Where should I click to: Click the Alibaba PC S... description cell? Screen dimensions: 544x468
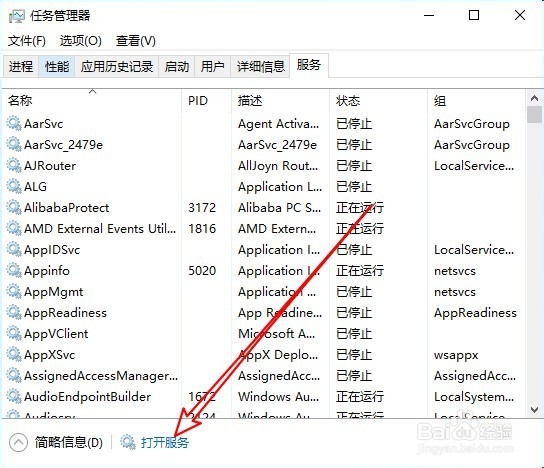[280, 208]
